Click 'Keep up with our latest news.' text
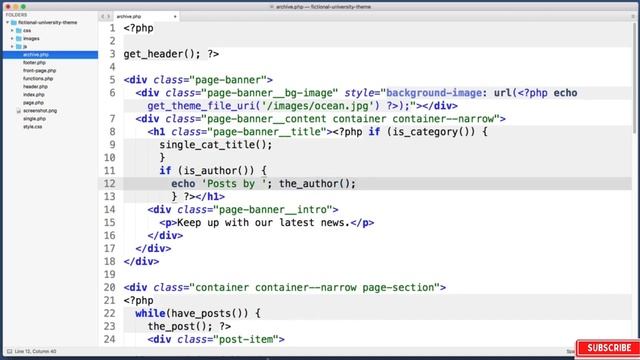This screenshot has height=360, width=640. pyautogui.click(x=264, y=222)
